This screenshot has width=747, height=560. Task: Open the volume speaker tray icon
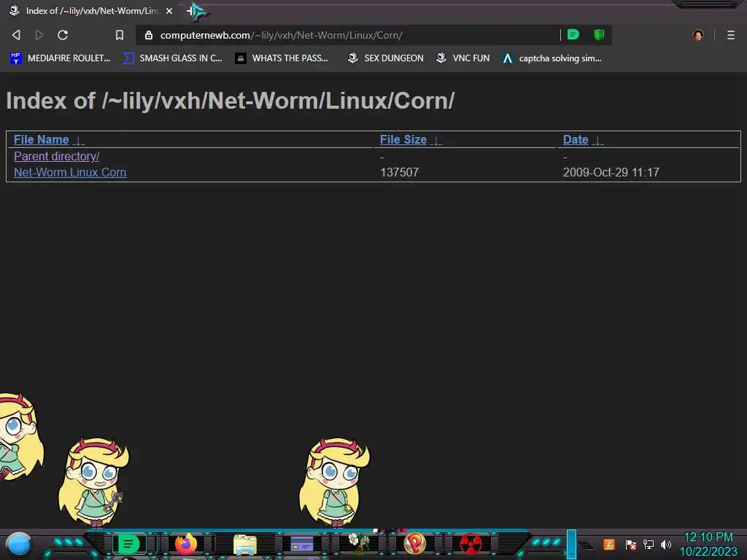pyautogui.click(x=665, y=544)
